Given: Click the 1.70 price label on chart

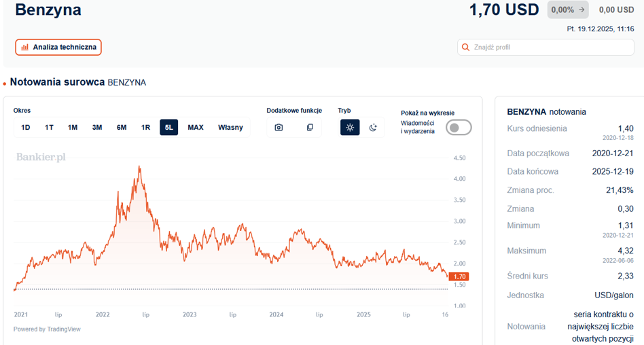Looking at the screenshot, I should 459,276.
